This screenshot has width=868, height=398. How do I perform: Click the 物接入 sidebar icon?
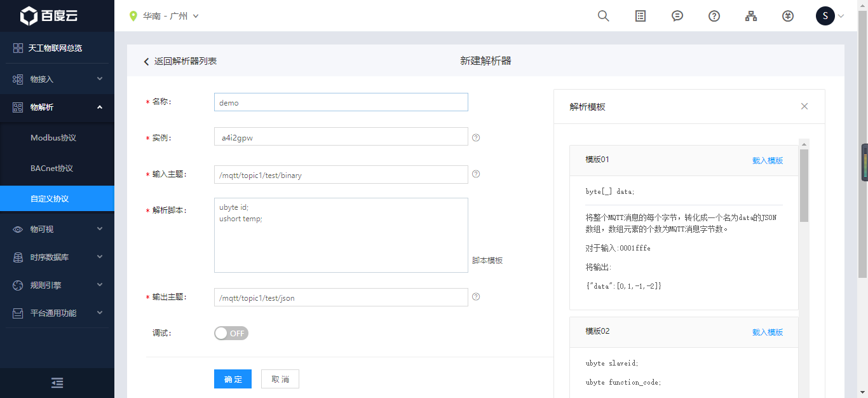[x=18, y=79]
